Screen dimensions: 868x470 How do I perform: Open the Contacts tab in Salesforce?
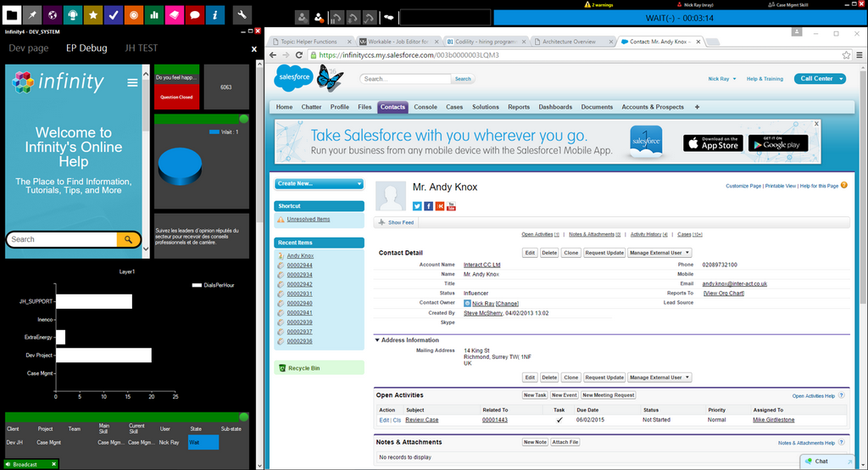click(x=392, y=107)
